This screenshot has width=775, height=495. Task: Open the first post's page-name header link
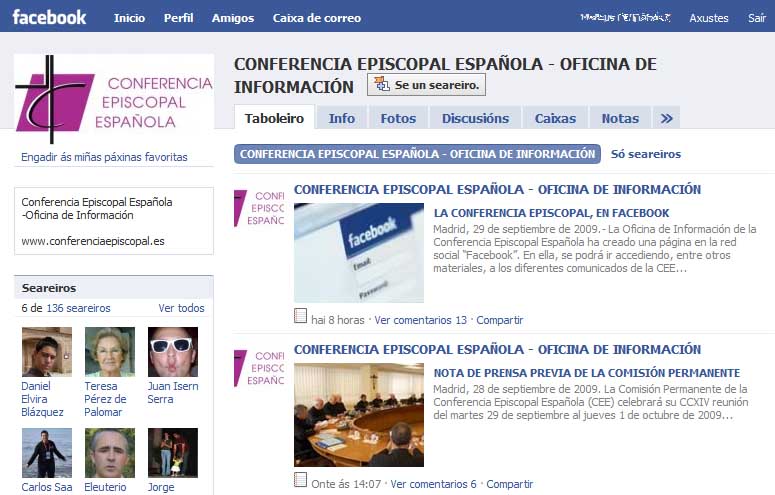(497, 189)
